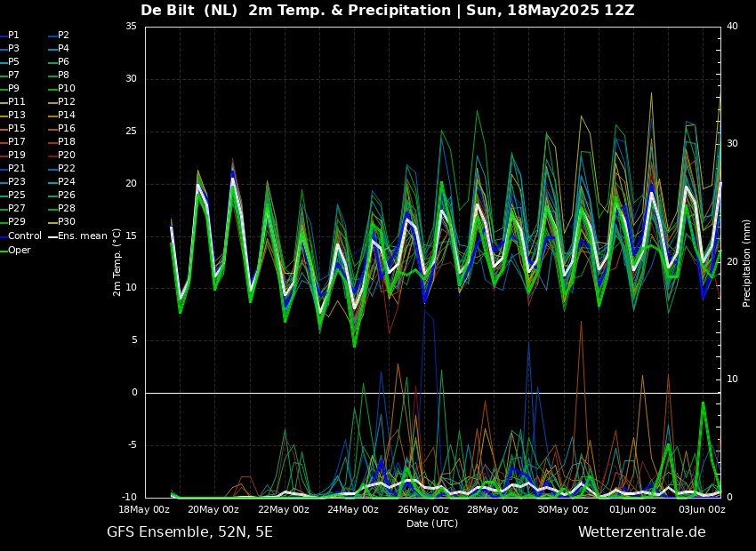Click the GFS Ensemble, 52N, 5E caption
This screenshot has height=551, width=756.
click(x=189, y=532)
